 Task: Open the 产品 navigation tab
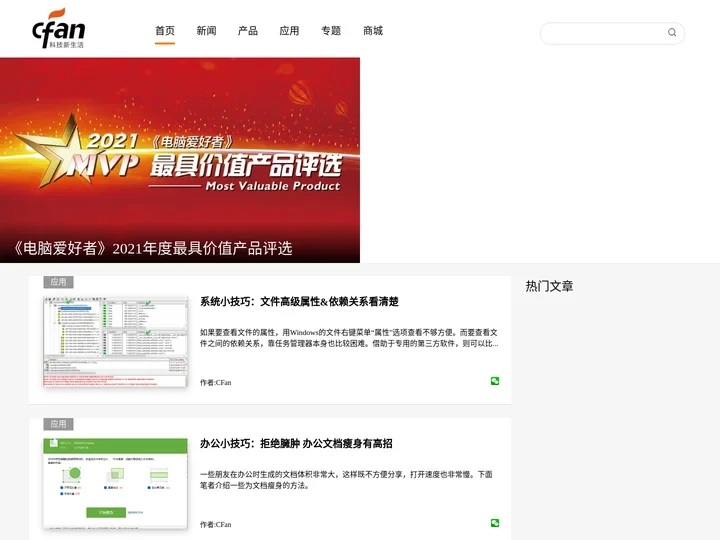click(248, 31)
